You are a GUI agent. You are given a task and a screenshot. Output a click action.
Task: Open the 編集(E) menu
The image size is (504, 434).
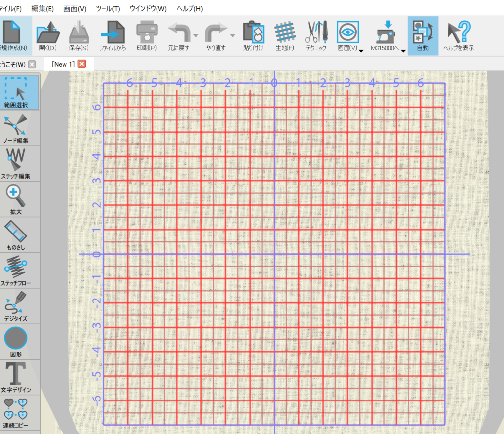click(x=42, y=9)
